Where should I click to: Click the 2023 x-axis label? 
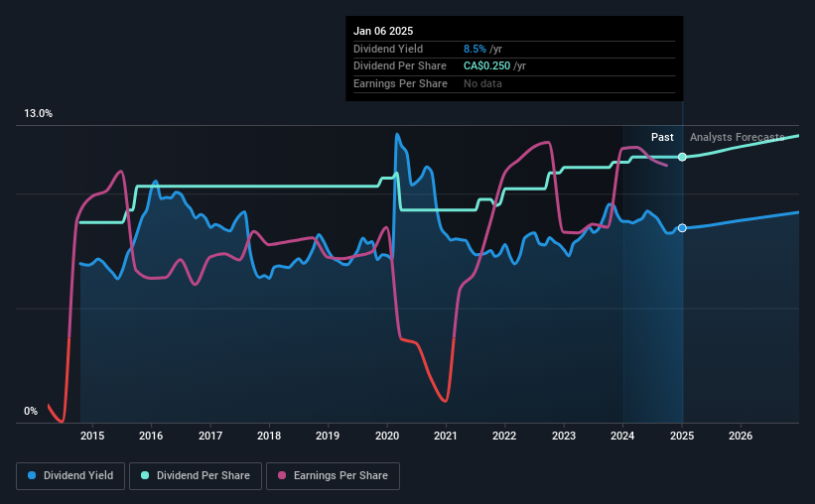pos(564,436)
